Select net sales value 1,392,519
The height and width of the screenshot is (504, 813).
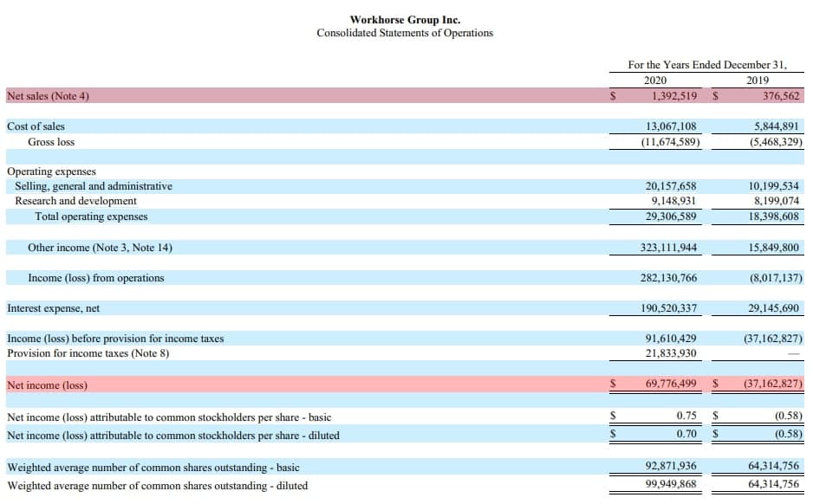point(674,96)
